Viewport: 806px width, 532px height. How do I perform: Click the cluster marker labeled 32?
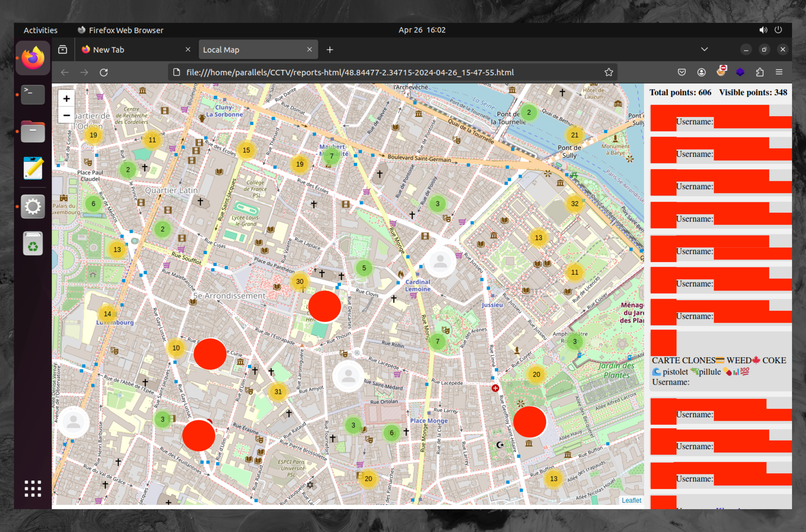[x=574, y=204]
